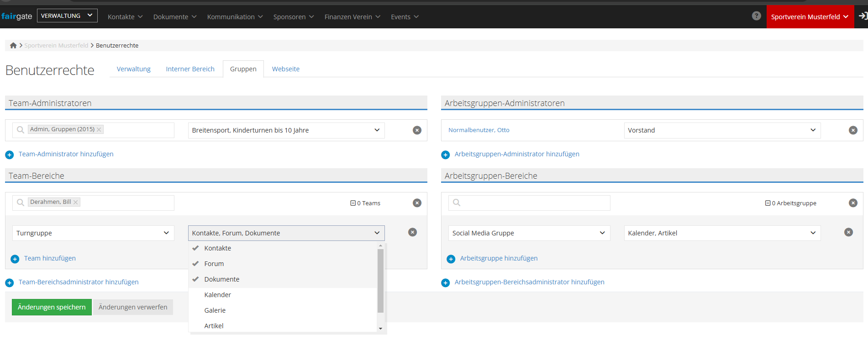Switch to the Interner Bereich tab
Image resolution: width=868 pixels, height=357 pixels.
(190, 69)
